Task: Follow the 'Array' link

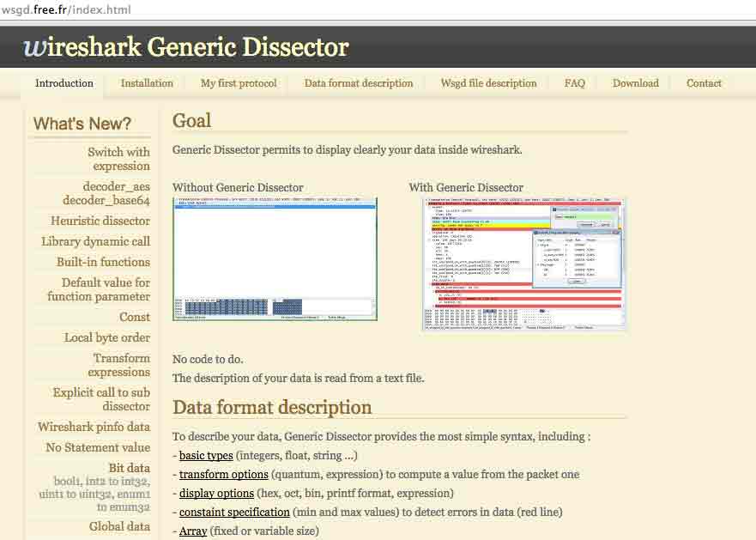Action: pos(193,531)
